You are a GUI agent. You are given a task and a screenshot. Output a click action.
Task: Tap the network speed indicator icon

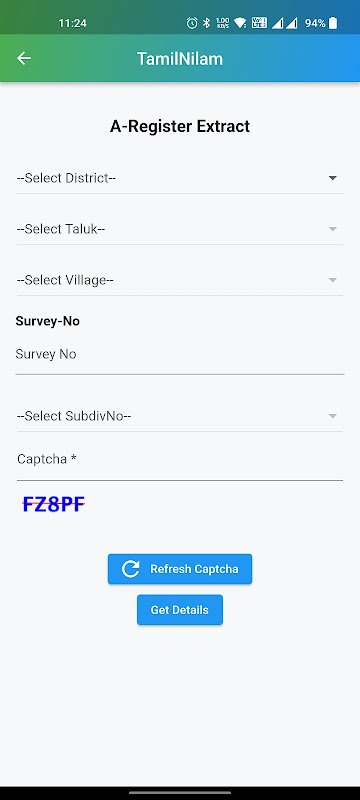pyautogui.click(x=222, y=23)
